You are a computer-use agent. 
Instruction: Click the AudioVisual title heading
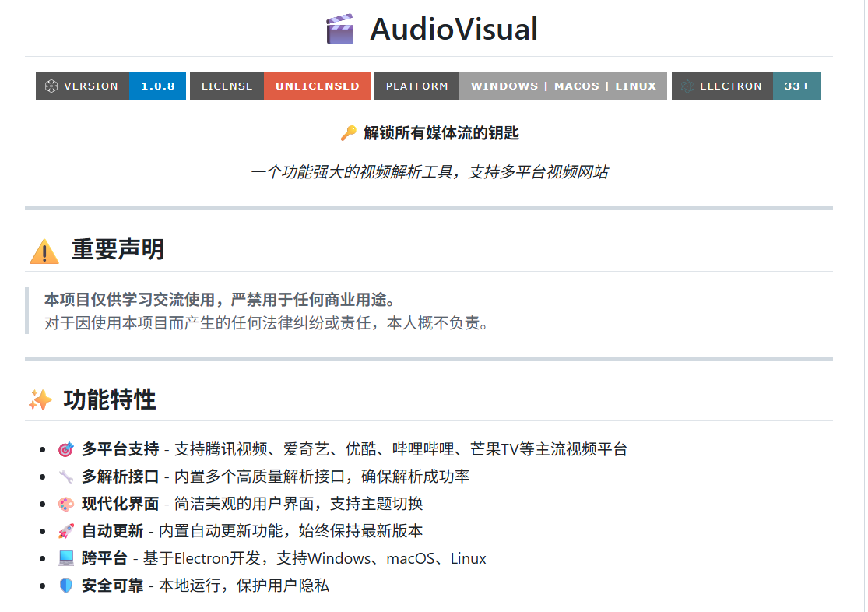(454, 30)
